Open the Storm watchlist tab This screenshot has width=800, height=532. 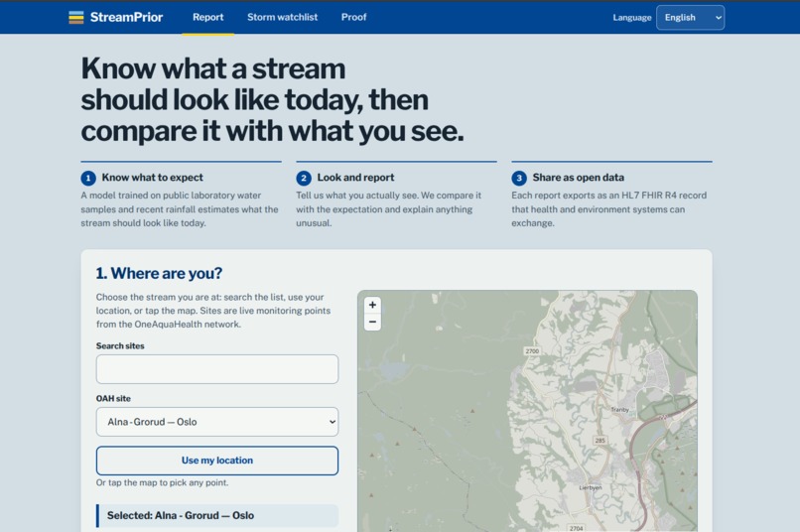click(x=282, y=17)
